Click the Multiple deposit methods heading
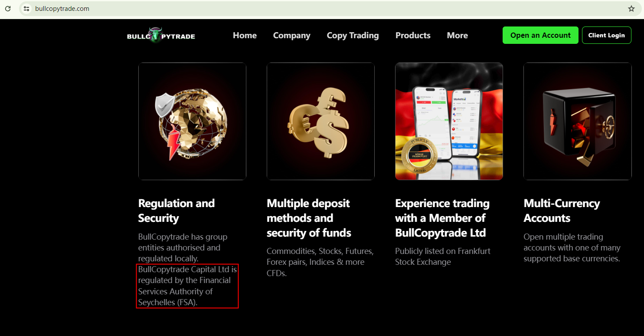644x336 pixels. coord(309,218)
